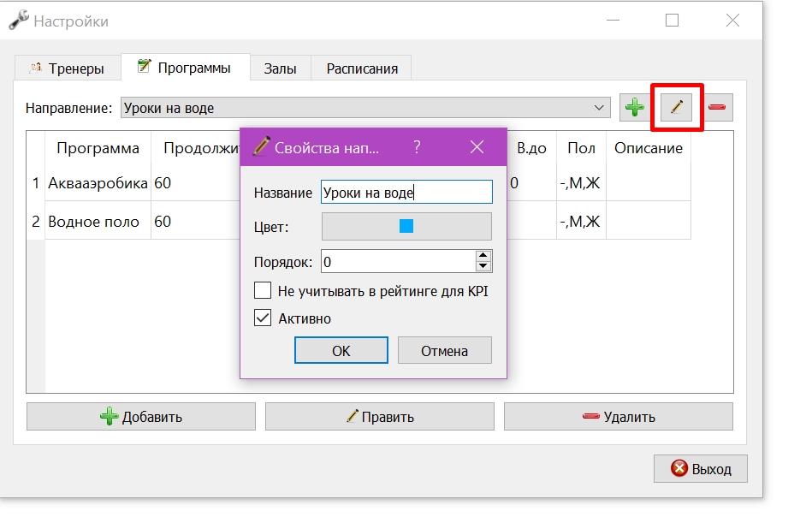The image size is (812, 517).
Task: Click the Выход button
Action: (701, 469)
